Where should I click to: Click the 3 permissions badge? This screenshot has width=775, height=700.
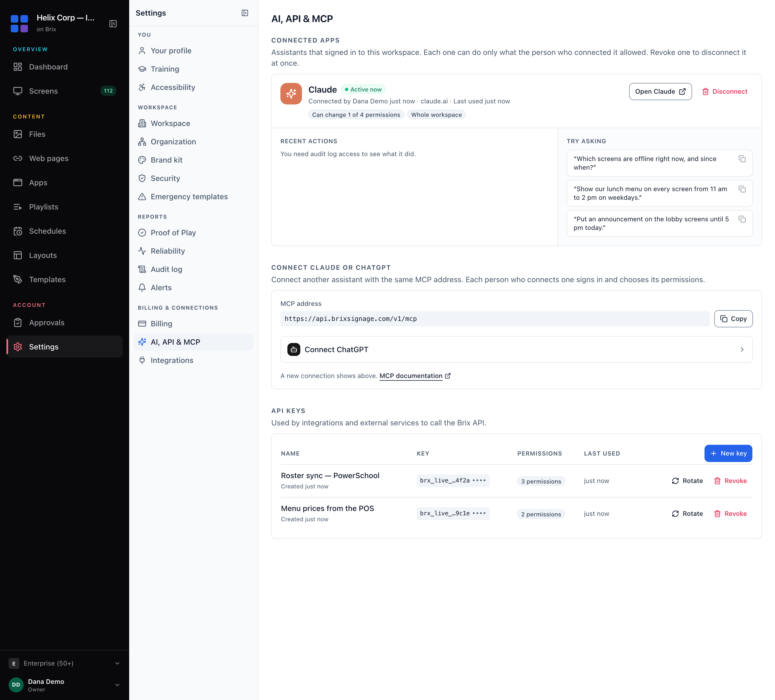[541, 482]
